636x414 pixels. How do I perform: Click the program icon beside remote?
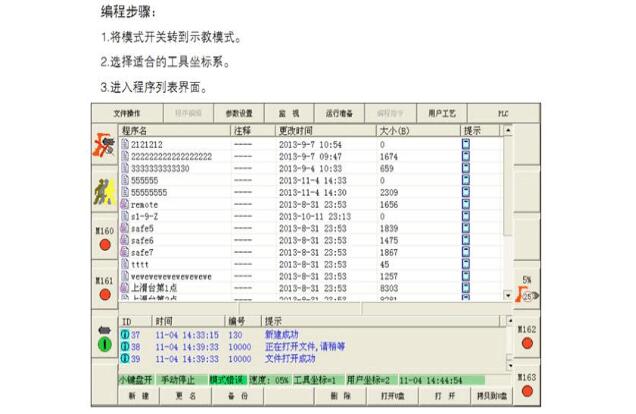tap(125, 203)
